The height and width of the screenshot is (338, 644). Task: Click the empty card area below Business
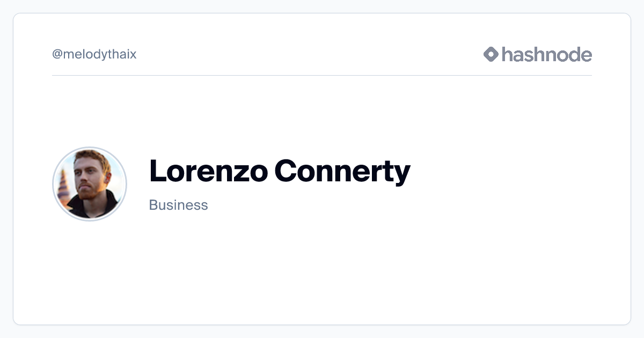pyautogui.click(x=322, y=268)
